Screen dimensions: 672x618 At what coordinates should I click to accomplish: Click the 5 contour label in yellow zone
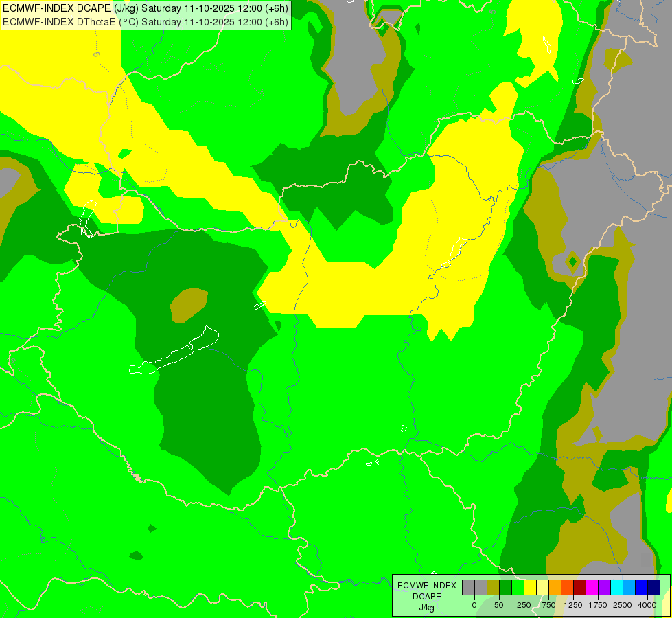coord(96,54)
